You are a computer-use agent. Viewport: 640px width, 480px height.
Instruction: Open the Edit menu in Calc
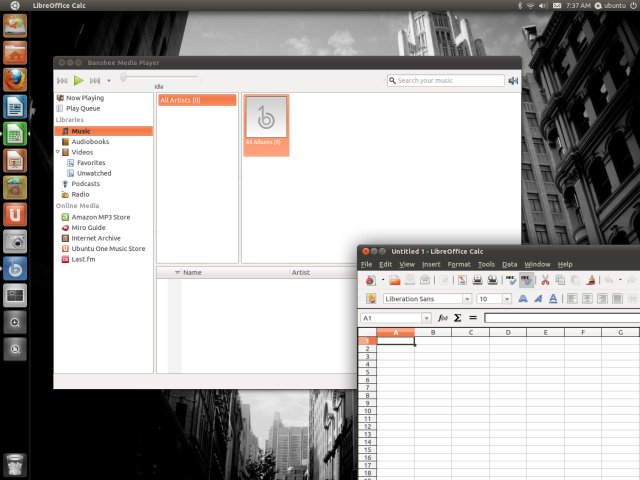[385, 264]
